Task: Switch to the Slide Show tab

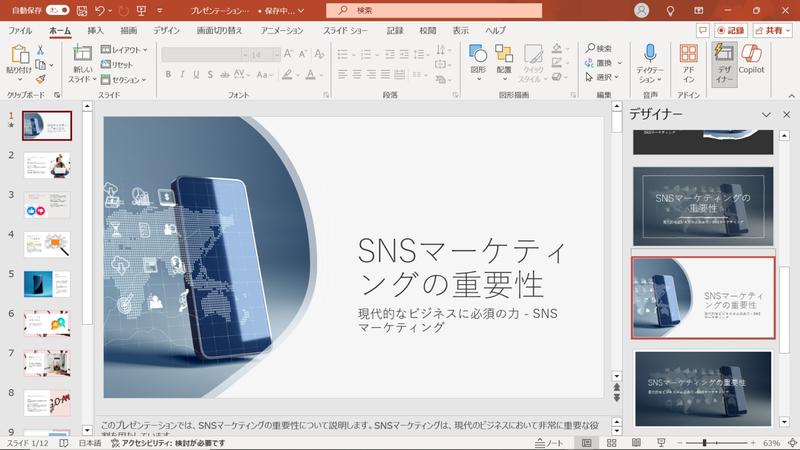Action: coord(344,31)
